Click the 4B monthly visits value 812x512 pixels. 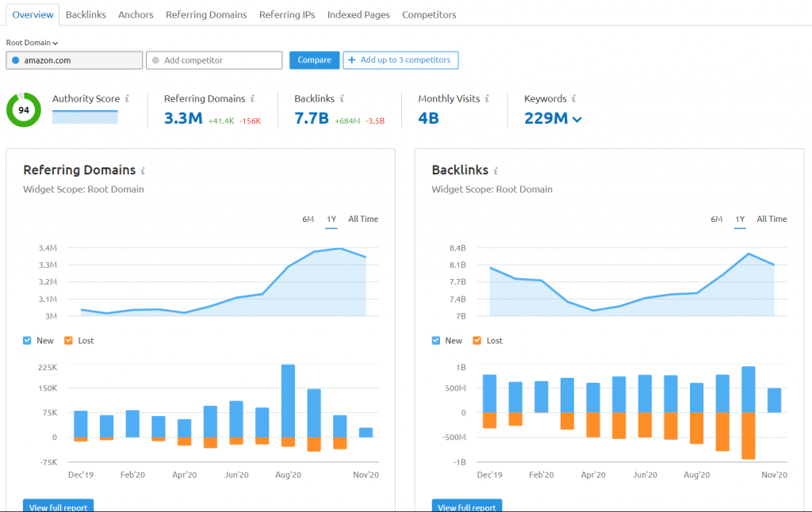[x=429, y=119]
